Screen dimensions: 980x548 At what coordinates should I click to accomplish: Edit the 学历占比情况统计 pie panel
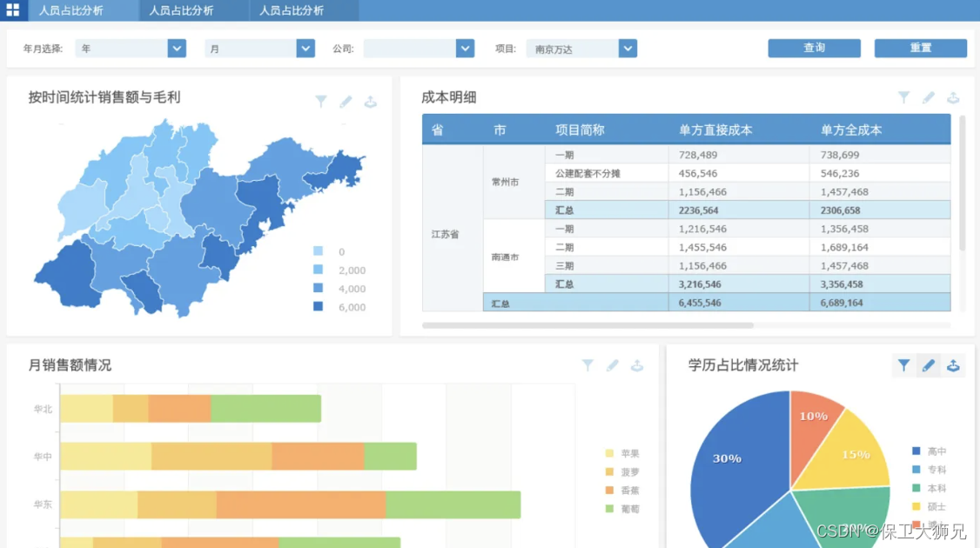929,365
